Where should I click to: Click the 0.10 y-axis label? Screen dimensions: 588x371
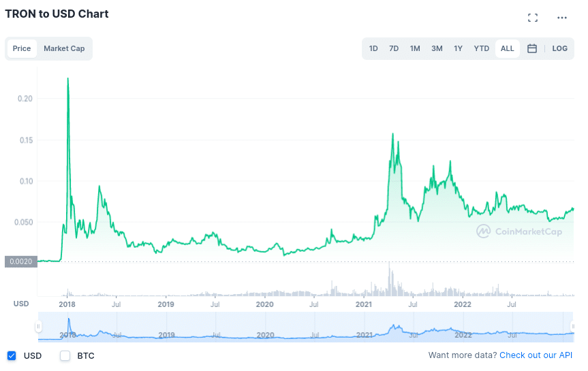(x=27, y=181)
